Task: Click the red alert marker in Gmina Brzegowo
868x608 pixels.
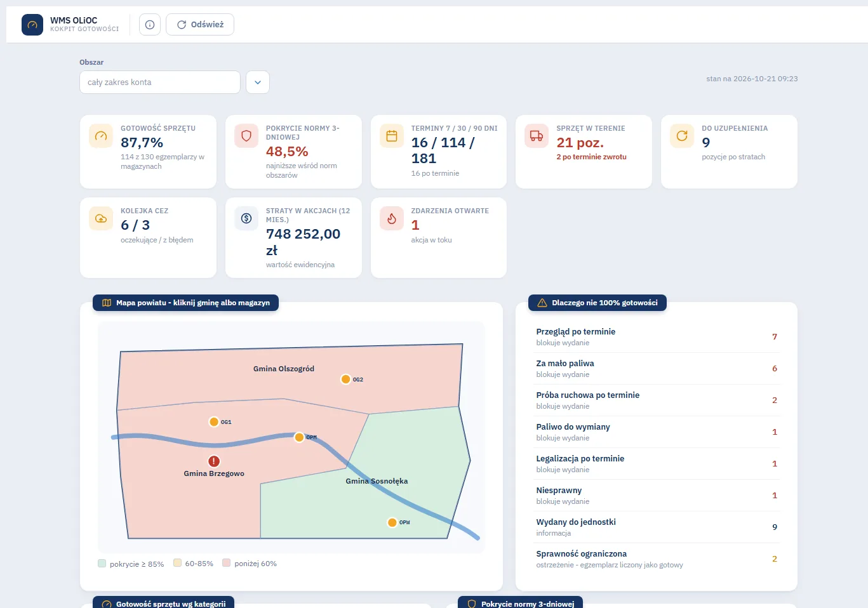Action: click(214, 461)
